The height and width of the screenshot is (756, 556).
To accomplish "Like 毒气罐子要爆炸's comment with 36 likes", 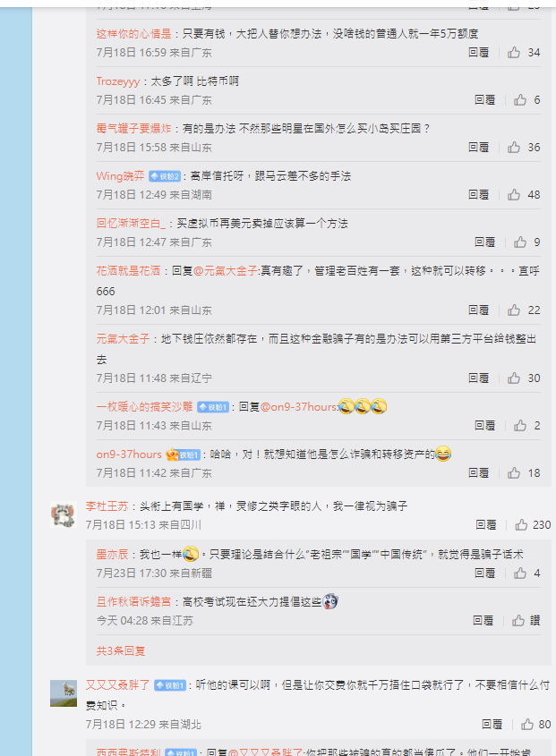I will (x=524, y=147).
